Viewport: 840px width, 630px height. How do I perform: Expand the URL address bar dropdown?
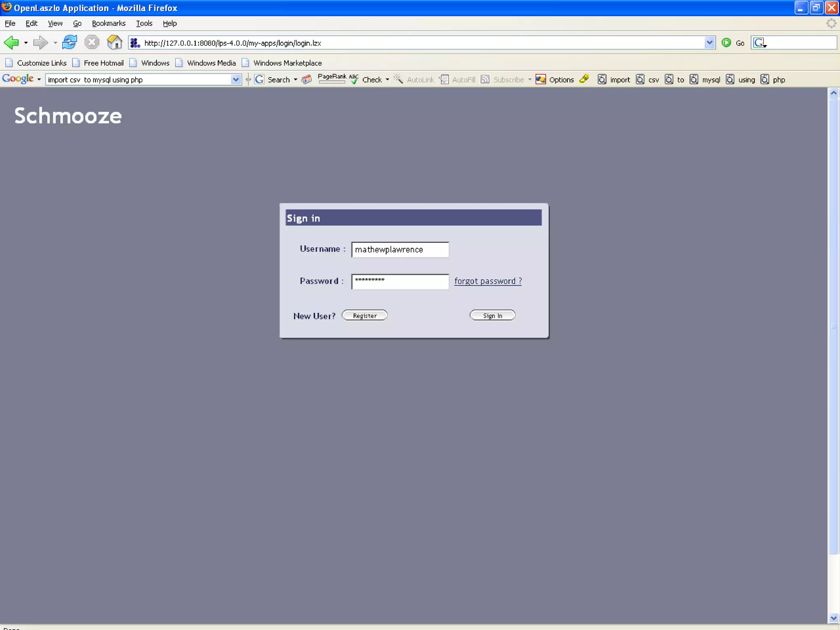[710, 43]
